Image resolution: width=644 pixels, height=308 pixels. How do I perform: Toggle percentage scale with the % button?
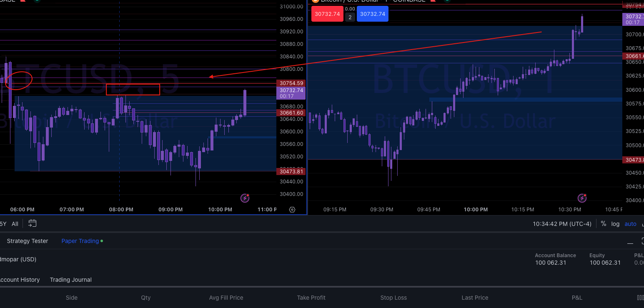click(603, 224)
